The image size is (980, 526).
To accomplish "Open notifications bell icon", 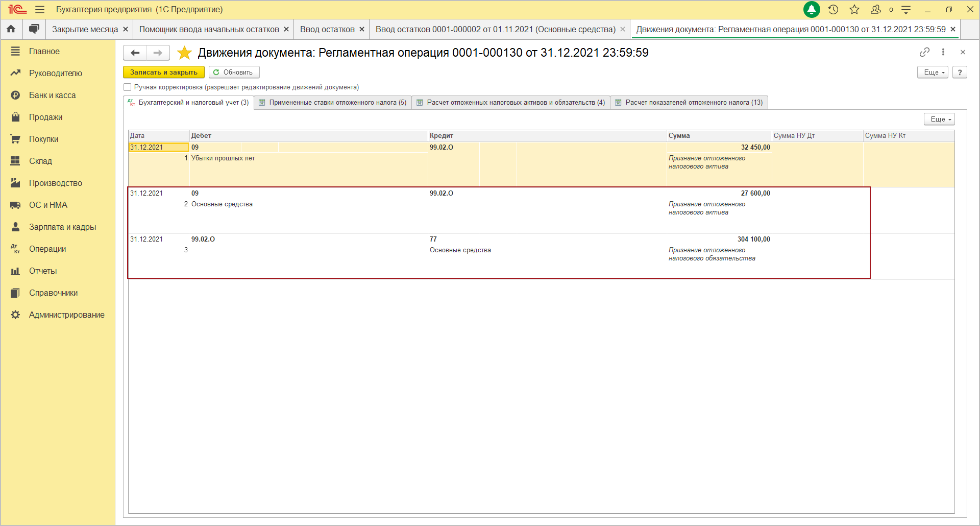I will 812,9.
